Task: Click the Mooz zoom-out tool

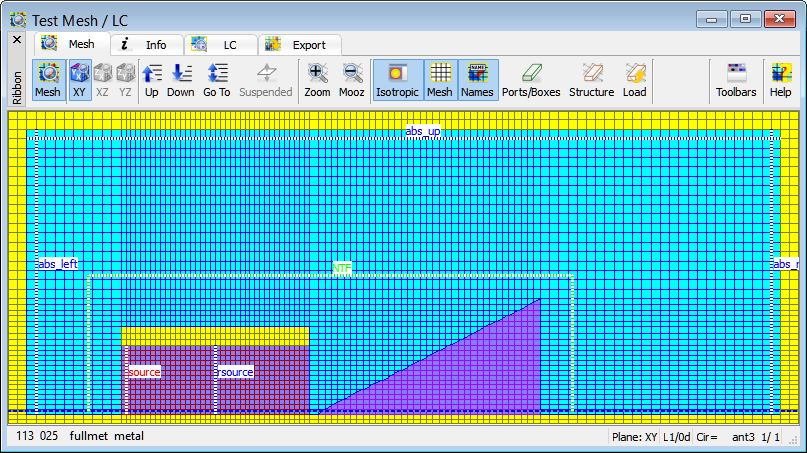Action: (352, 80)
